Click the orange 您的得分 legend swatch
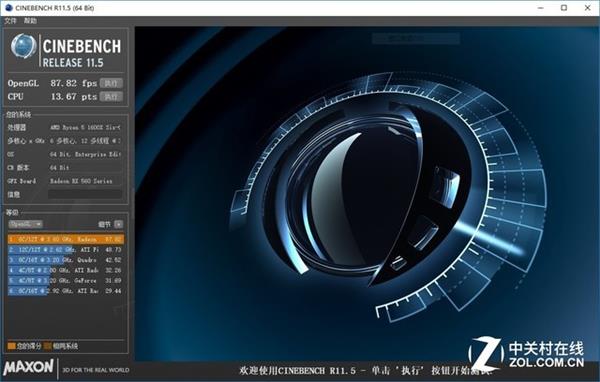The height and width of the screenshot is (382, 600). (11, 346)
